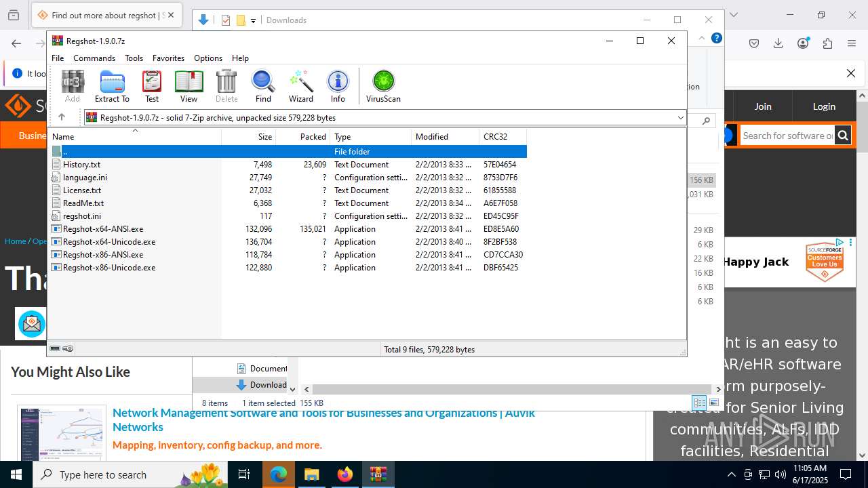Open Explorer quick access toolbar dropdown
Image resolution: width=868 pixels, height=488 pixels.
pyautogui.click(x=253, y=20)
